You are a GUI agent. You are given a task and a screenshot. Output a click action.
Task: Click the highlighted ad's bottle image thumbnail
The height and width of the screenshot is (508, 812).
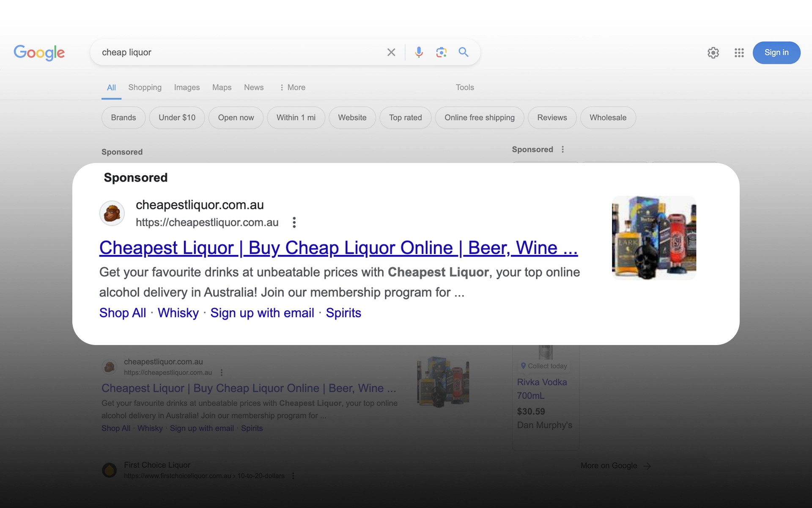pyautogui.click(x=654, y=237)
